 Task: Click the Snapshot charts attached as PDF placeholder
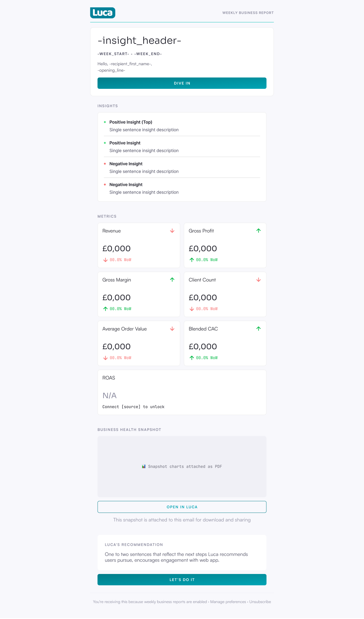click(x=182, y=466)
